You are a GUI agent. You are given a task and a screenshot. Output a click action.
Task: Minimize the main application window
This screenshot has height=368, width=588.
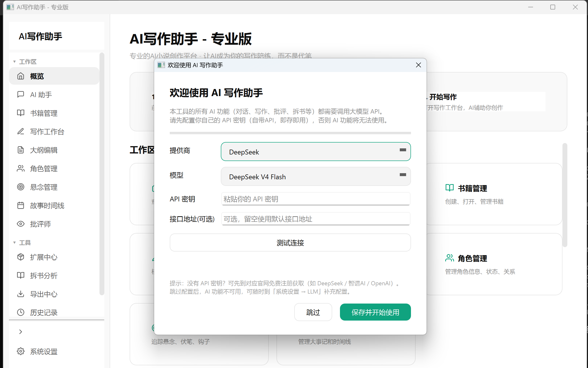tap(531, 7)
